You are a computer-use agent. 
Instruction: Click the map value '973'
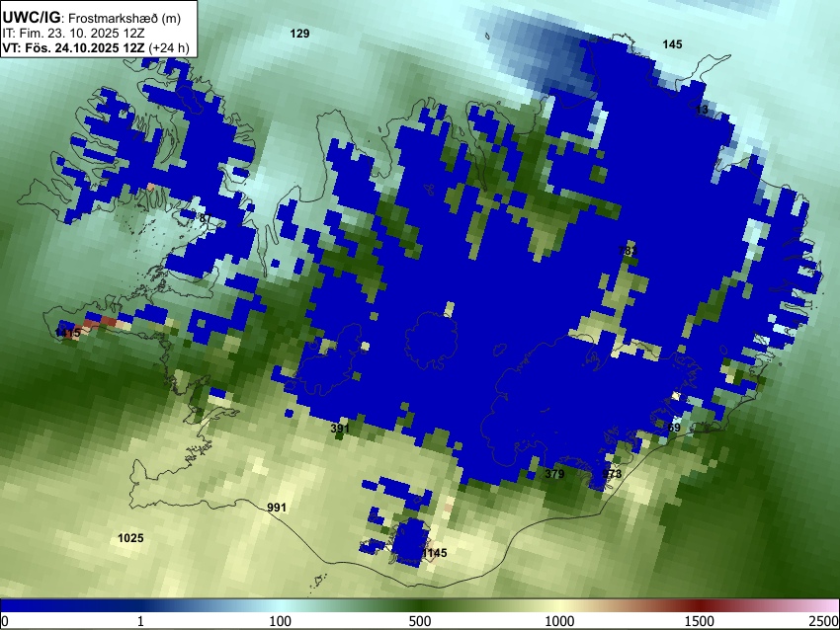(612, 474)
